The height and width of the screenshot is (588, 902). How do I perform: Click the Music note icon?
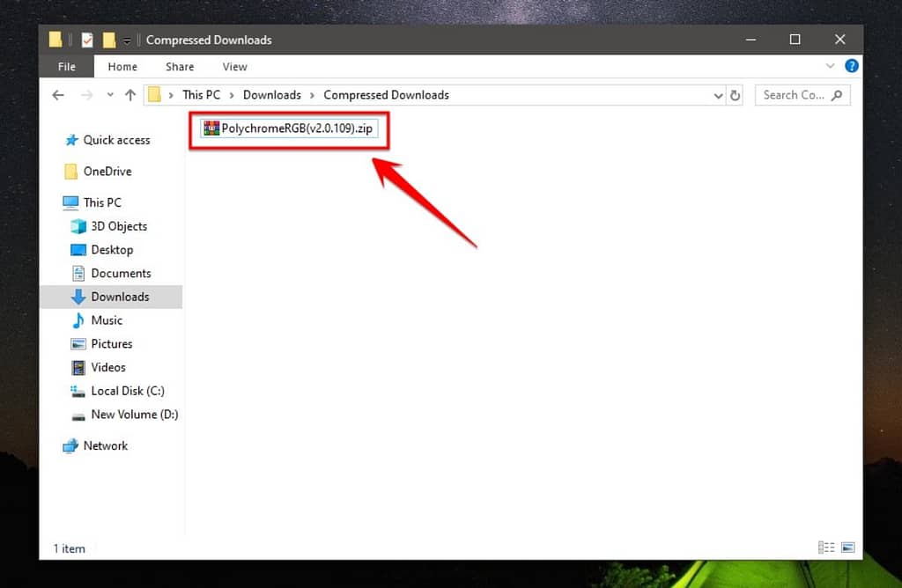78,320
